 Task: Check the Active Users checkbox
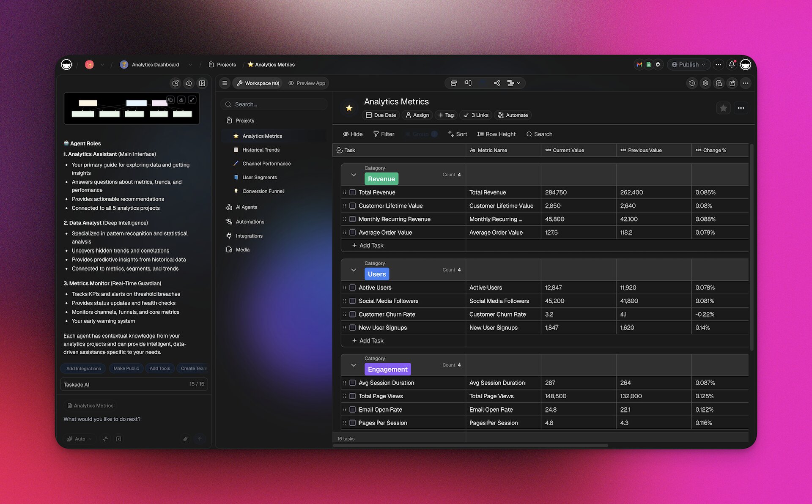click(x=352, y=288)
